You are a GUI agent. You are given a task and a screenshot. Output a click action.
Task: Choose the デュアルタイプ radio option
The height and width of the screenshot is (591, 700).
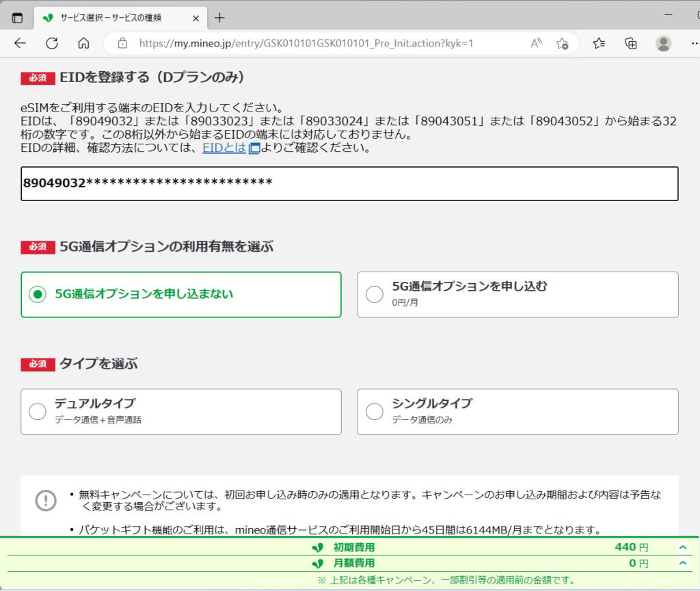pos(38,411)
